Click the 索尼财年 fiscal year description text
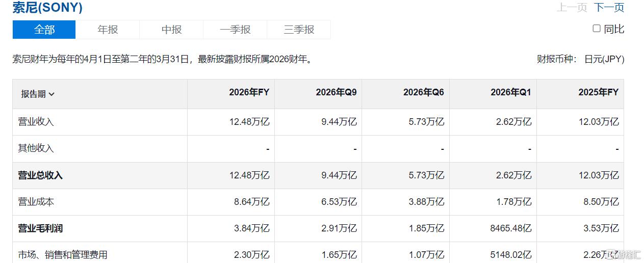 [163, 59]
